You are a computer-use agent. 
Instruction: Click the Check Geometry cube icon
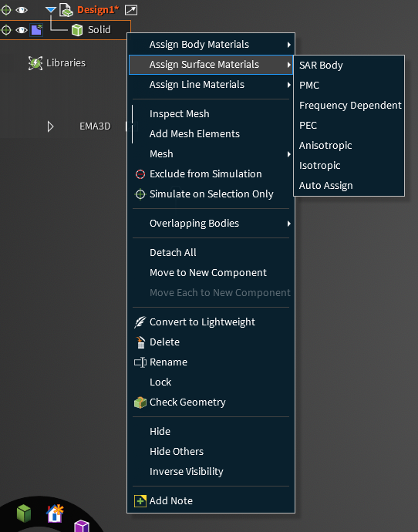pyautogui.click(x=140, y=402)
